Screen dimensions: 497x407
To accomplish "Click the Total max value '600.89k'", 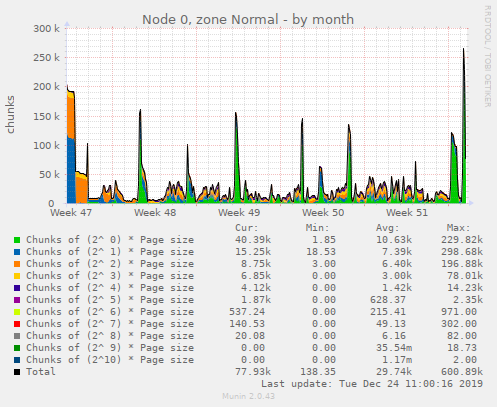I will point(462,372).
